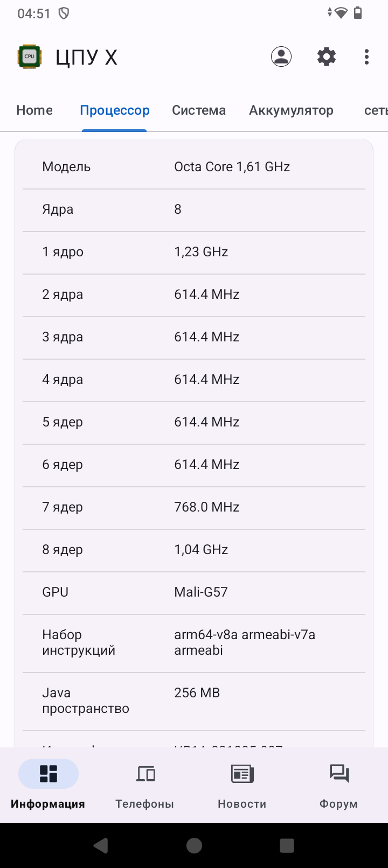Tap the Набор инструкций row
This screenshot has height=868, width=388.
[194, 642]
